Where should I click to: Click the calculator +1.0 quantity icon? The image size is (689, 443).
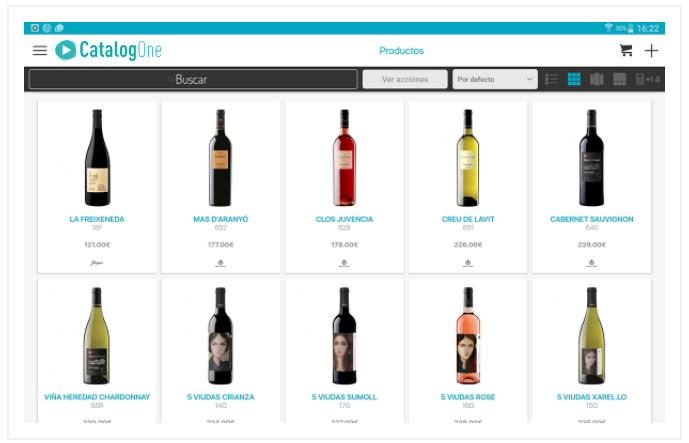click(x=648, y=79)
